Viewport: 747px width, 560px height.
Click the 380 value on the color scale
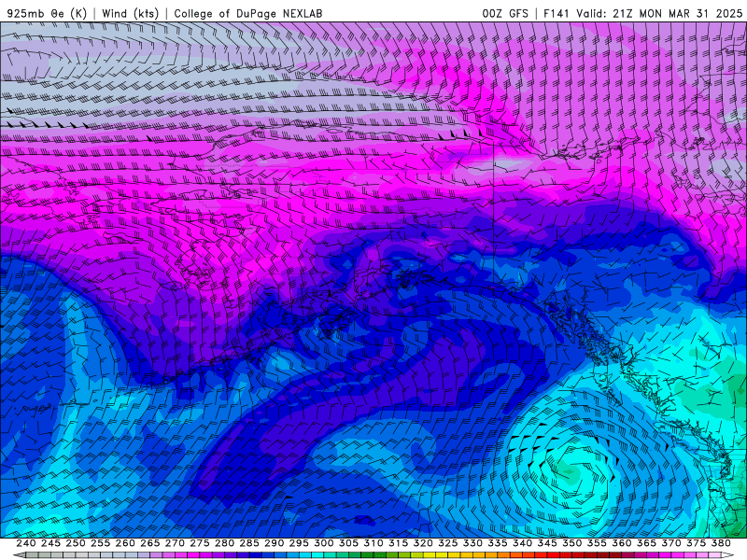pyautogui.click(x=721, y=543)
